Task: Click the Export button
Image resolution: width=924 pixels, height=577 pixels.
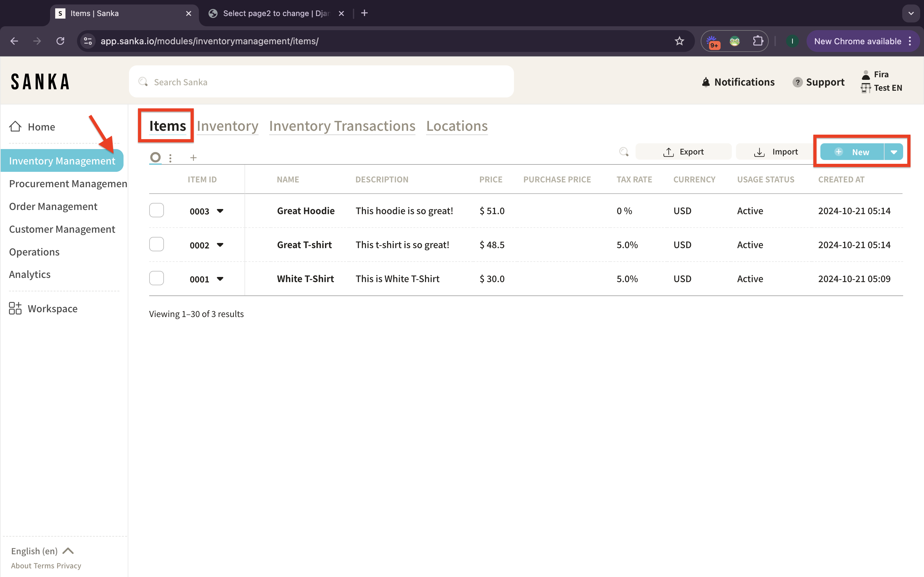Action: click(x=683, y=152)
